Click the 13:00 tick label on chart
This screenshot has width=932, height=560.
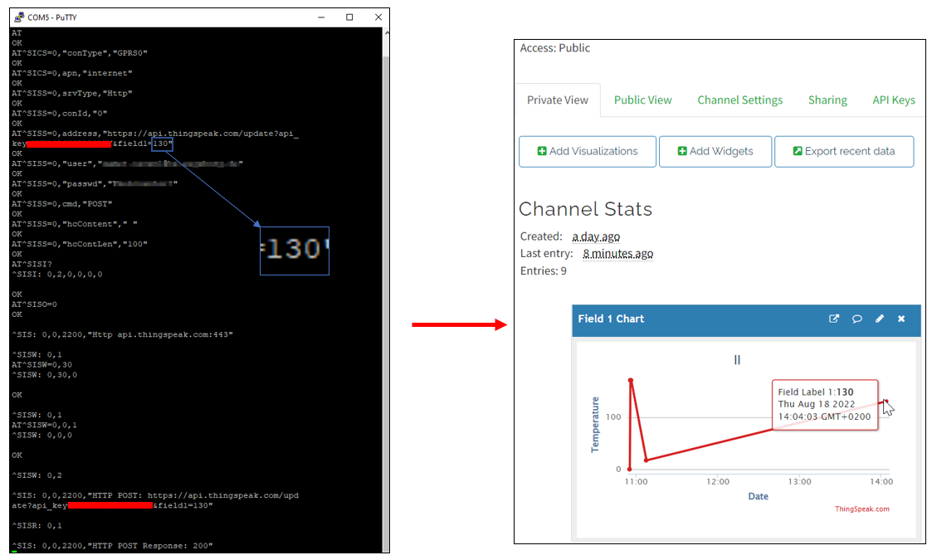pyautogui.click(x=799, y=481)
